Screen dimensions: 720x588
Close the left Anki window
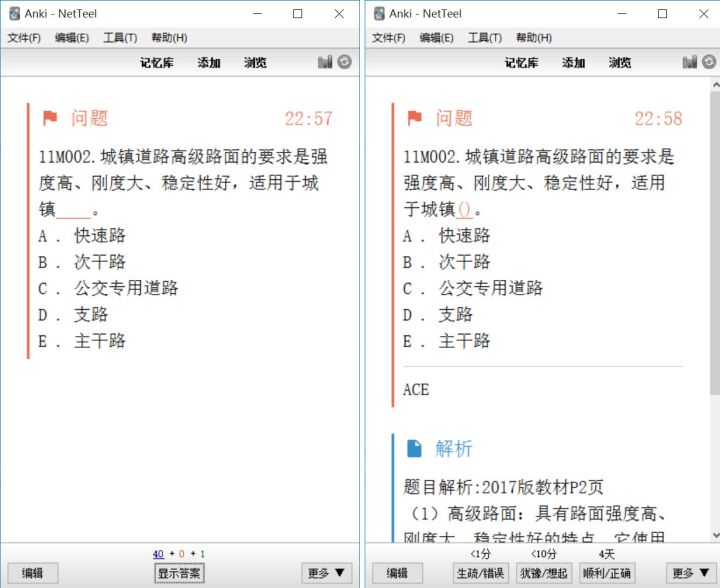[x=339, y=14]
